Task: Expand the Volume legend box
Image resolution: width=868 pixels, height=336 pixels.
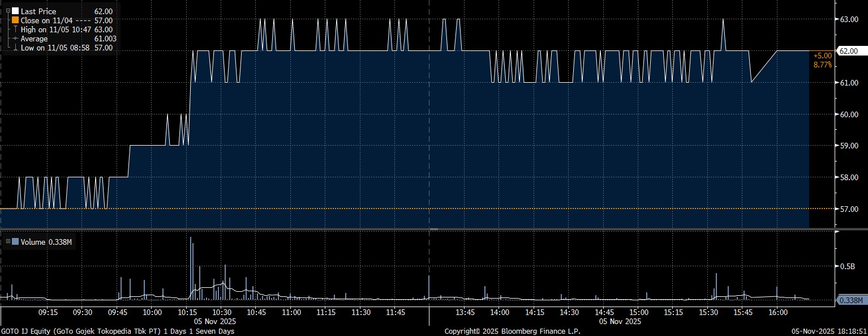Action: (x=8, y=242)
